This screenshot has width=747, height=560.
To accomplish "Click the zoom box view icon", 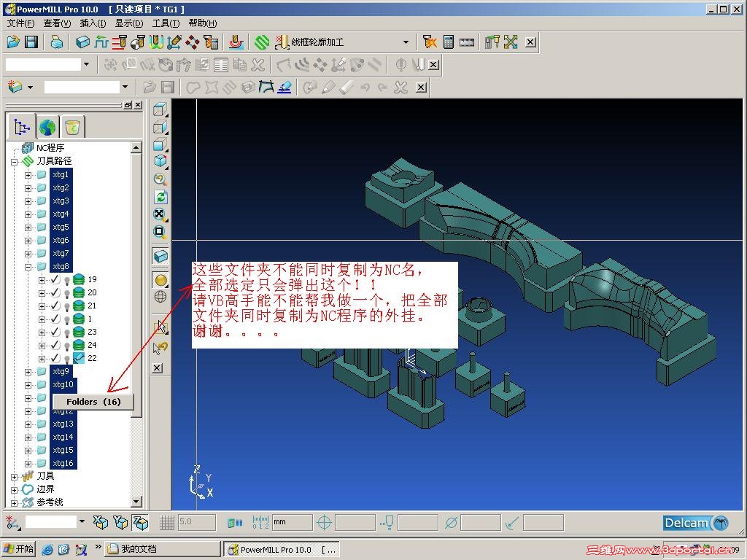I will 160,232.
